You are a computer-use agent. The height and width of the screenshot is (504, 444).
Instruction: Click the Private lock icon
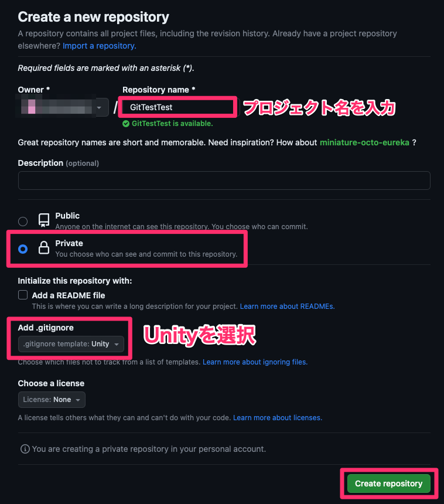click(44, 248)
